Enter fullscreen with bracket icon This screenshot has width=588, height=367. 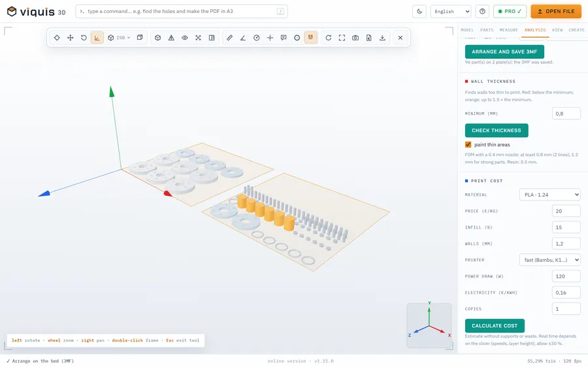[x=342, y=37]
